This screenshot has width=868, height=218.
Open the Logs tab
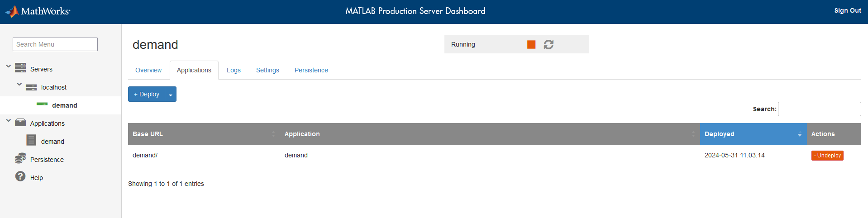[x=234, y=70]
